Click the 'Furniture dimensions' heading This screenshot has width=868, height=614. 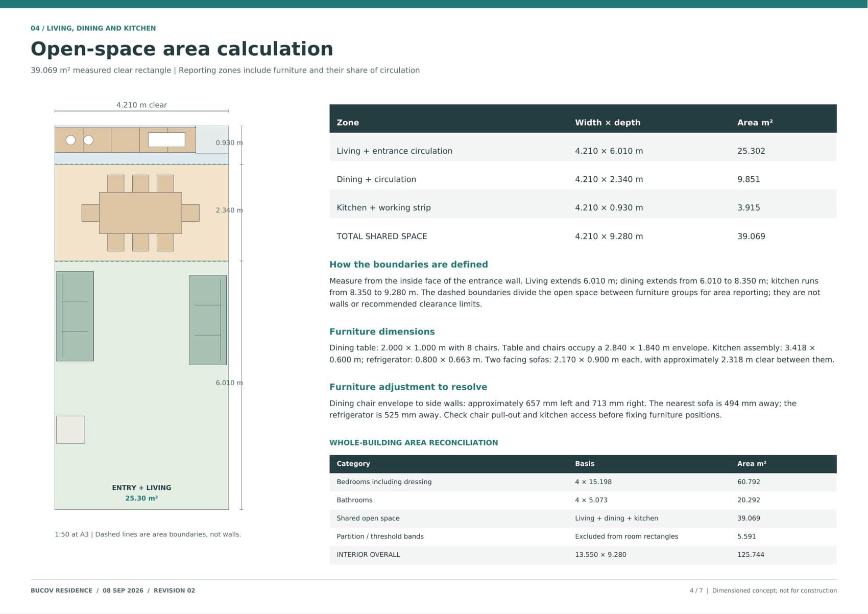[x=382, y=332]
